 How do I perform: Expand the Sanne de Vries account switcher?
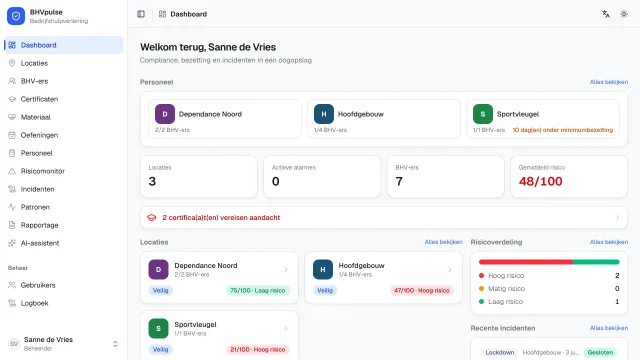(116, 344)
